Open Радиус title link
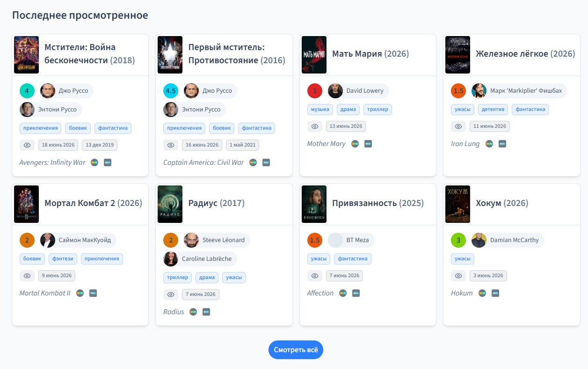Screen dimensions: 588x369 click(x=217, y=203)
